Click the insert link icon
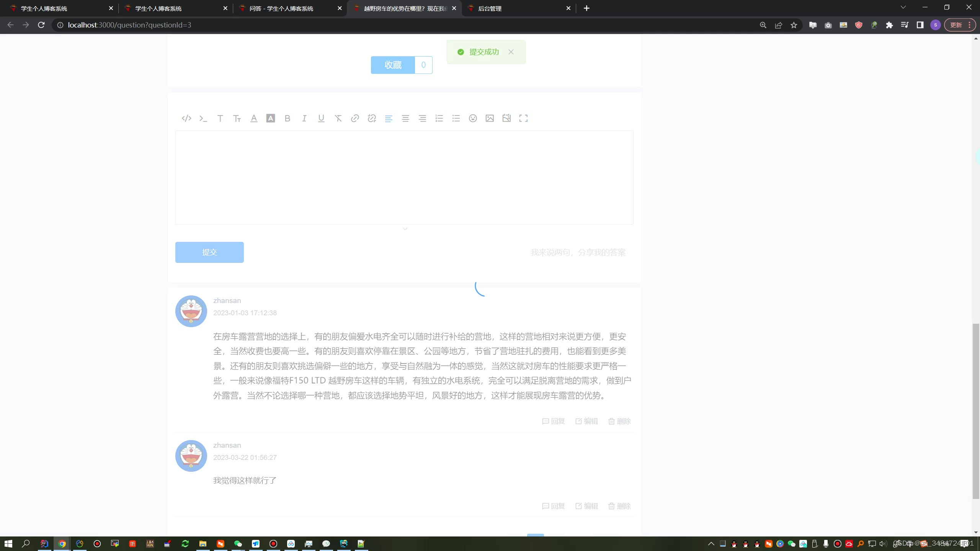 (354, 118)
